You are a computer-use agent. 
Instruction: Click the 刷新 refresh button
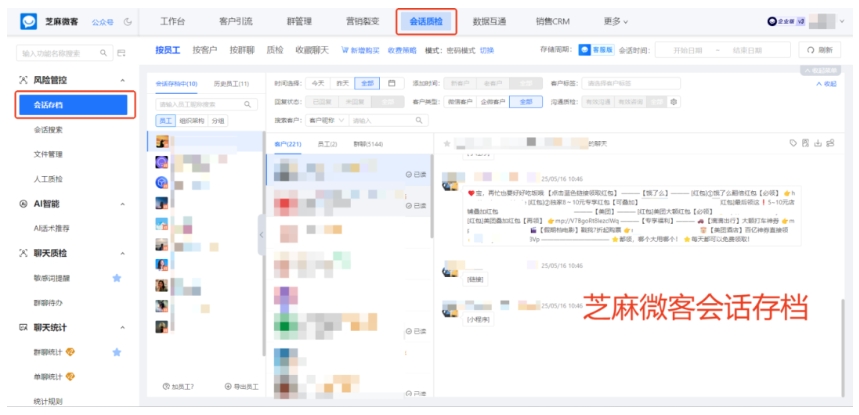pyautogui.click(x=819, y=49)
